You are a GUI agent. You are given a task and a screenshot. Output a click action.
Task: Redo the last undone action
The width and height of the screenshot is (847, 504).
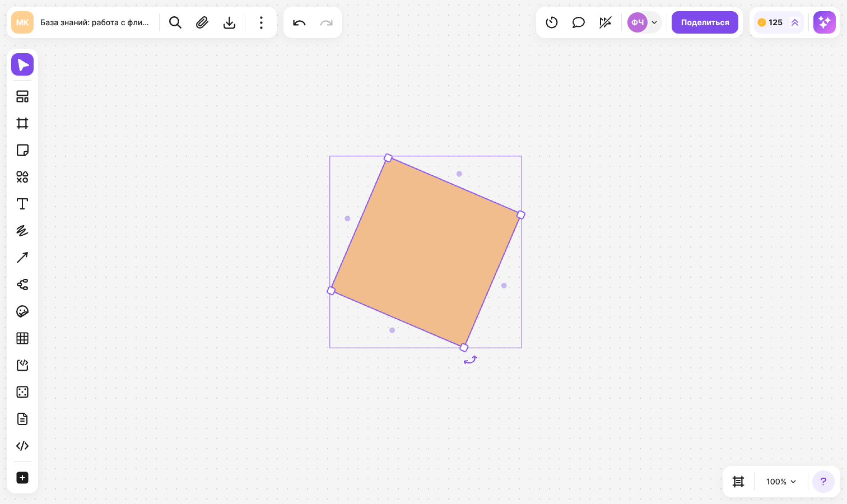tap(326, 22)
